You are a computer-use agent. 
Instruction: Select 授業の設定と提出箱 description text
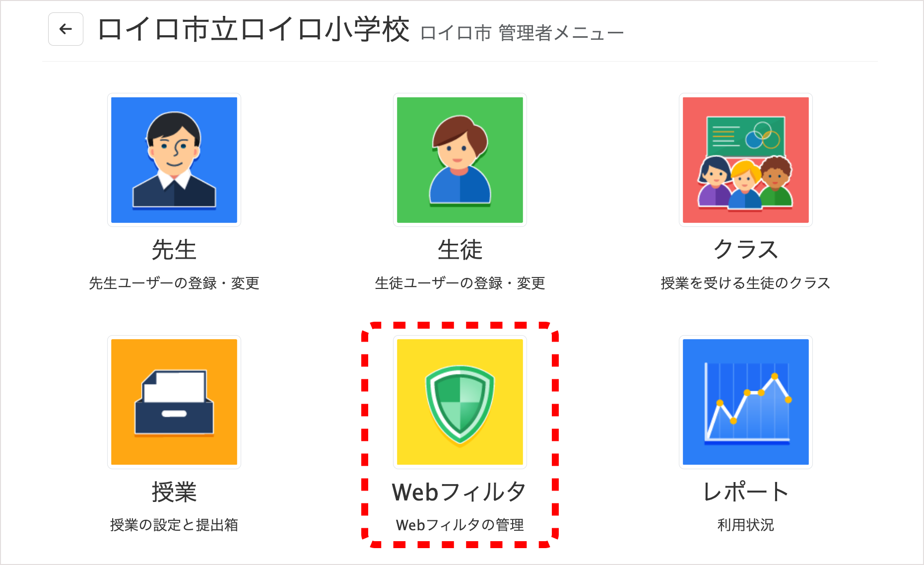click(174, 525)
